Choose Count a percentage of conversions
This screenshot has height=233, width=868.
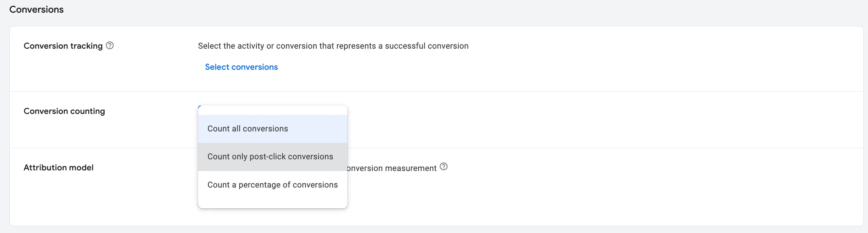(x=273, y=185)
